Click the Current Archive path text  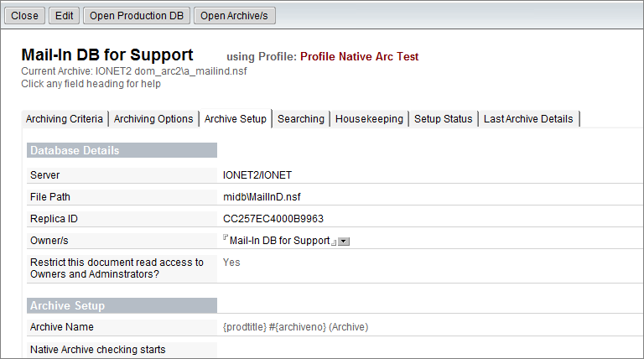pos(134,71)
